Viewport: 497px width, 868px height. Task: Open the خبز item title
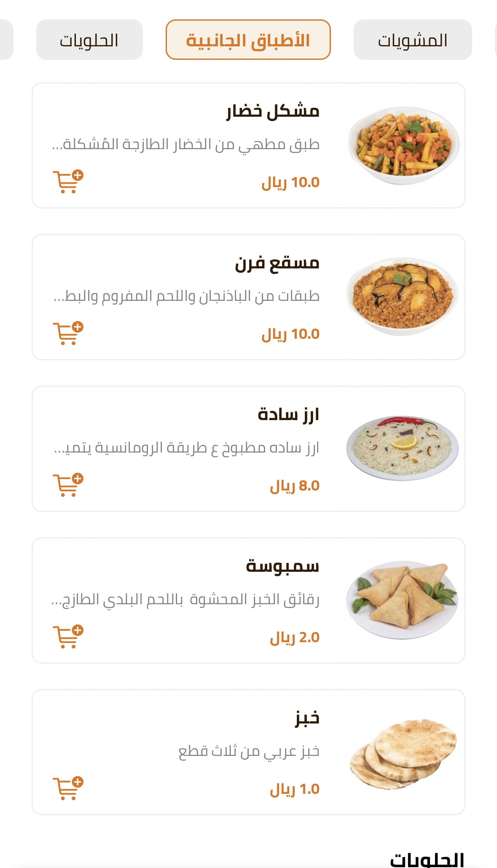[307, 718]
